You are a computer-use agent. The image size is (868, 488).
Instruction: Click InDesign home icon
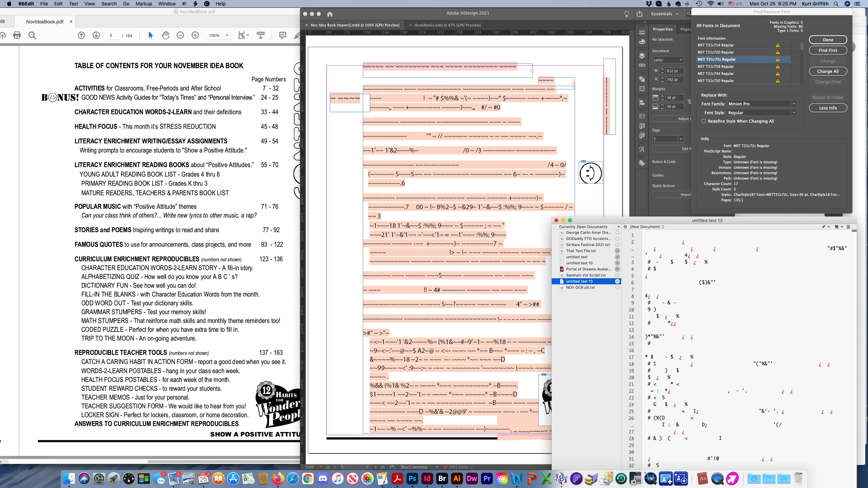pyautogui.click(x=330, y=14)
